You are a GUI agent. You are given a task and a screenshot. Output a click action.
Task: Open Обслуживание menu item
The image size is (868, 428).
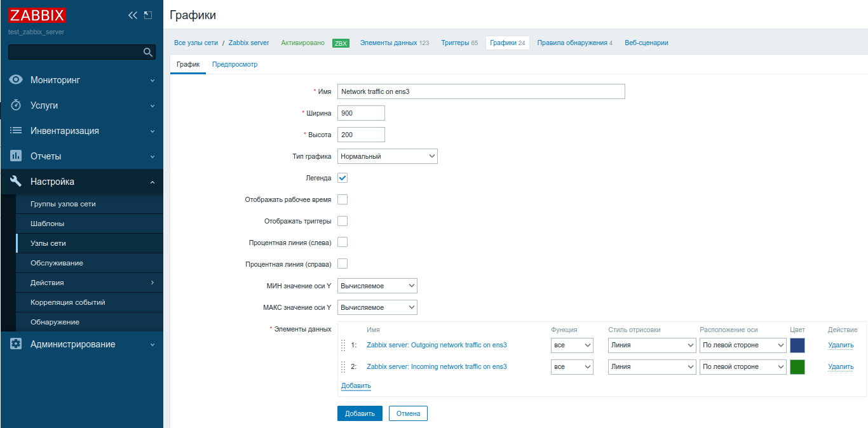tap(90, 263)
